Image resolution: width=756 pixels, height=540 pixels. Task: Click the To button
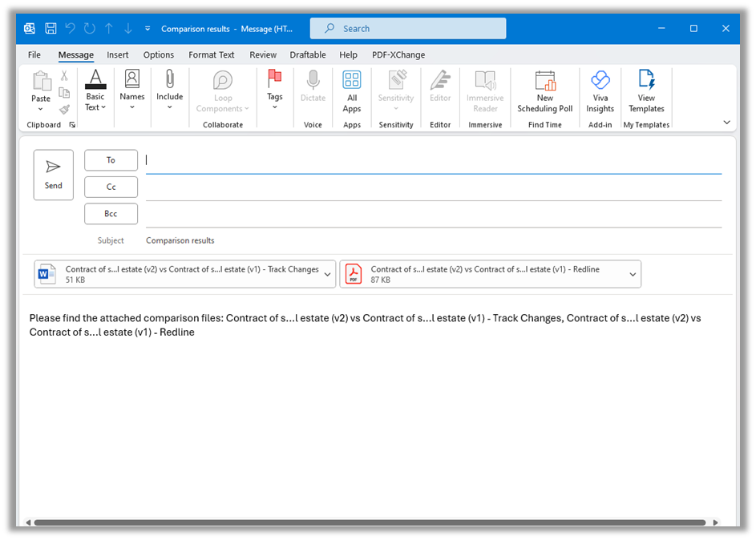[x=111, y=160]
